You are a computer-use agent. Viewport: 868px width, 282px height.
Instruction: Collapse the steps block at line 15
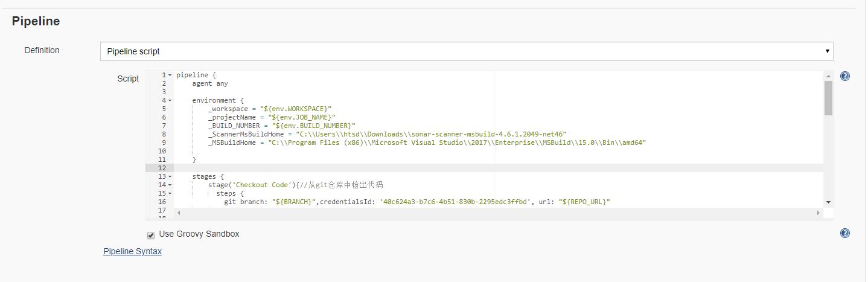[x=170, y=194]
